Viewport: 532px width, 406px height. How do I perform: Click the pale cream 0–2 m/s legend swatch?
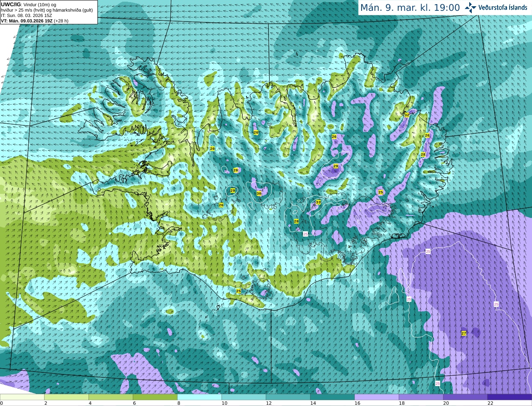(22, 397)
